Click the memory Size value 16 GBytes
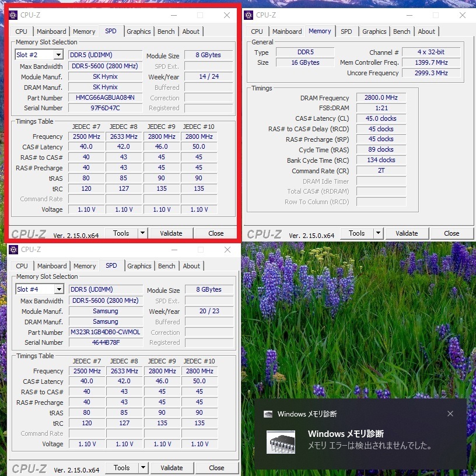 305,62
